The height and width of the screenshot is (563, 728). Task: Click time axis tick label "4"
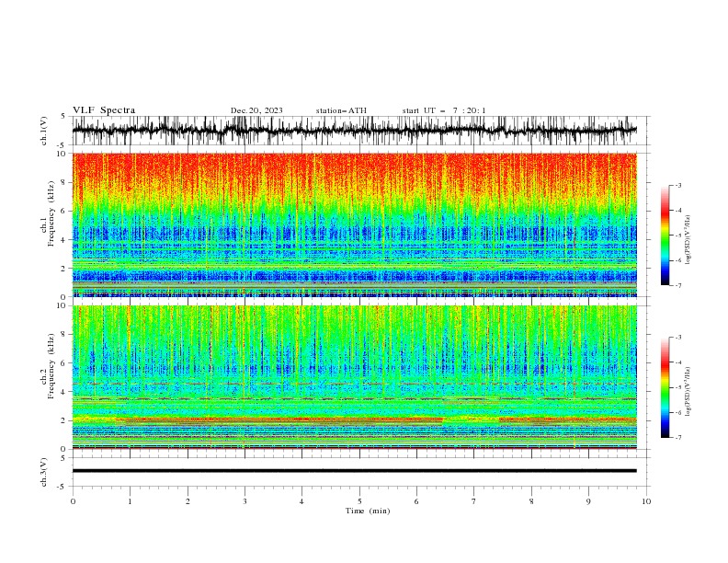click(x=301, y=501)
